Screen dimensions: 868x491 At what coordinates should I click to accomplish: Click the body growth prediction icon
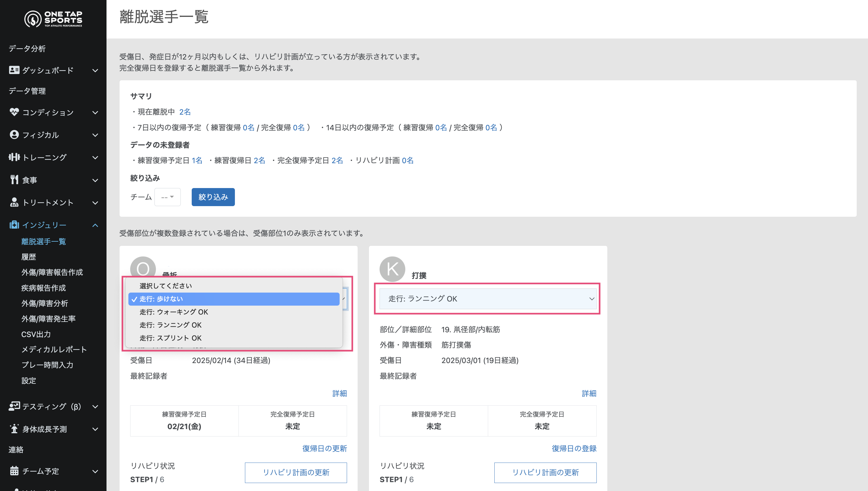(14, 429)
